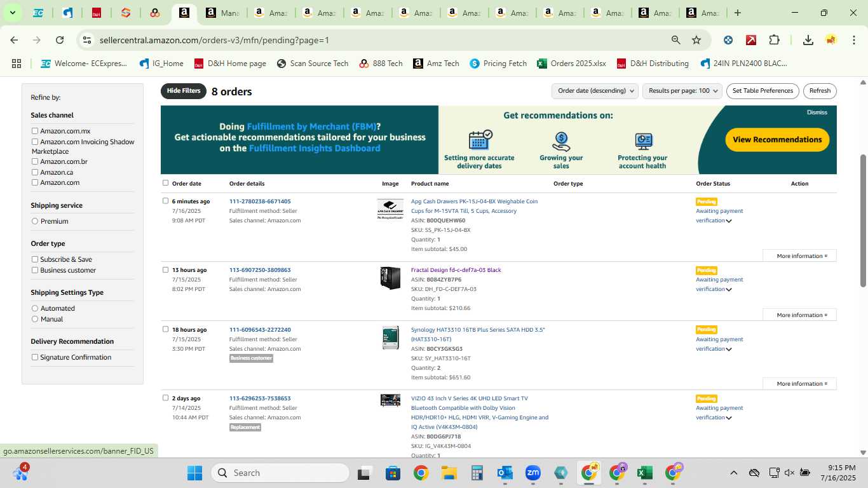
Task: Refresh the orders list
Action: point(820,91)
